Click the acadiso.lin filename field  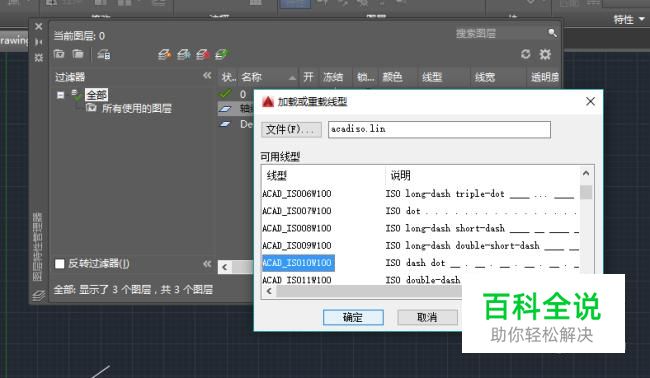click(439, 129)
